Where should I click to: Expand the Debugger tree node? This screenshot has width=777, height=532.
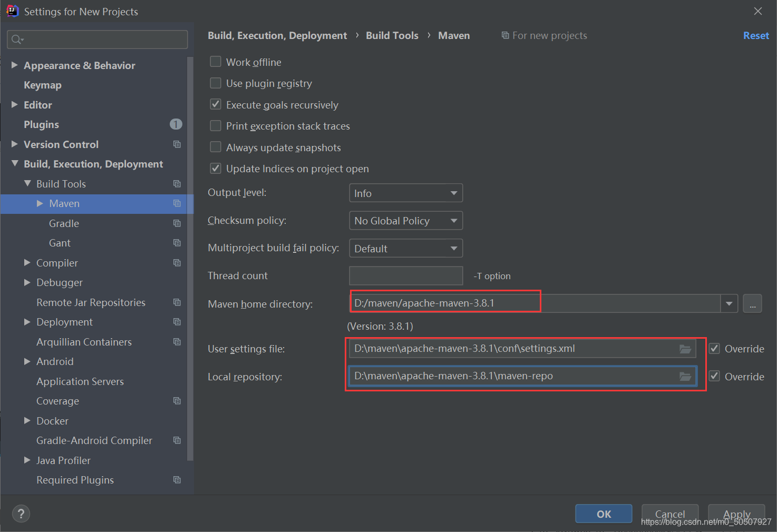(27, 282)
